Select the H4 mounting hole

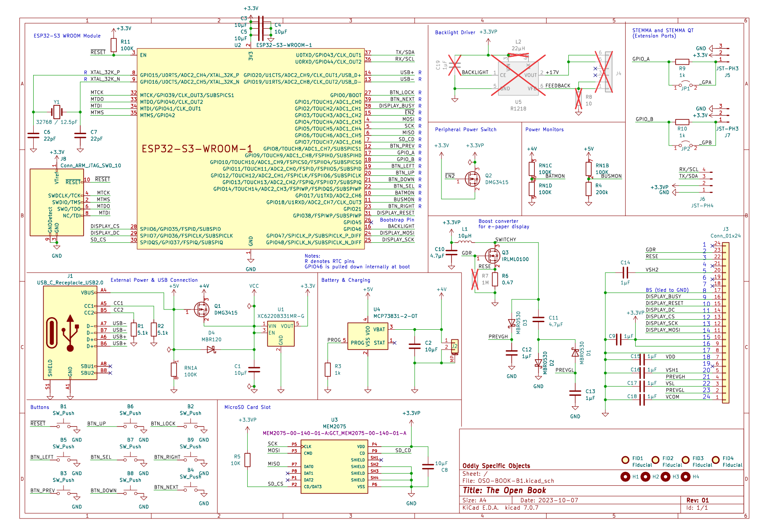686,476
